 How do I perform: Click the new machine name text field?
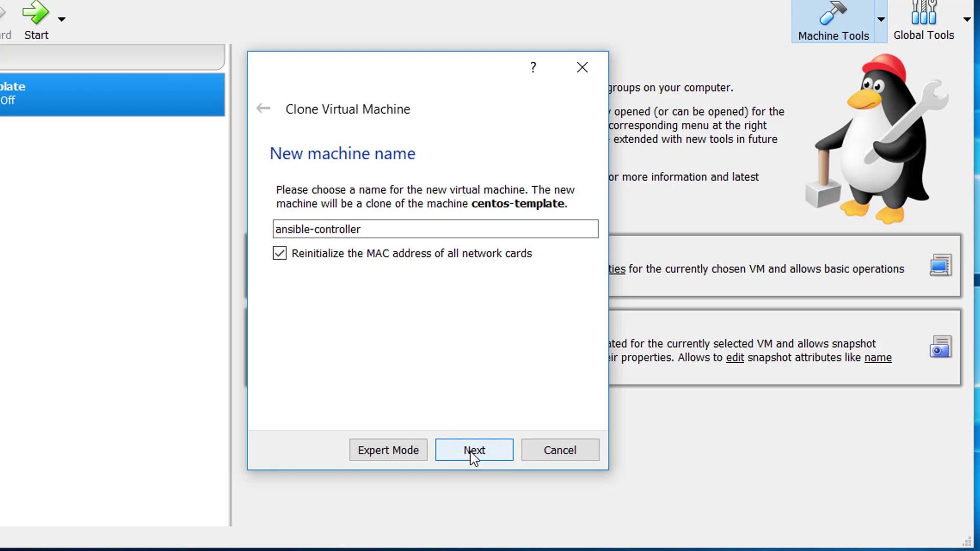(x=435, y=229)
